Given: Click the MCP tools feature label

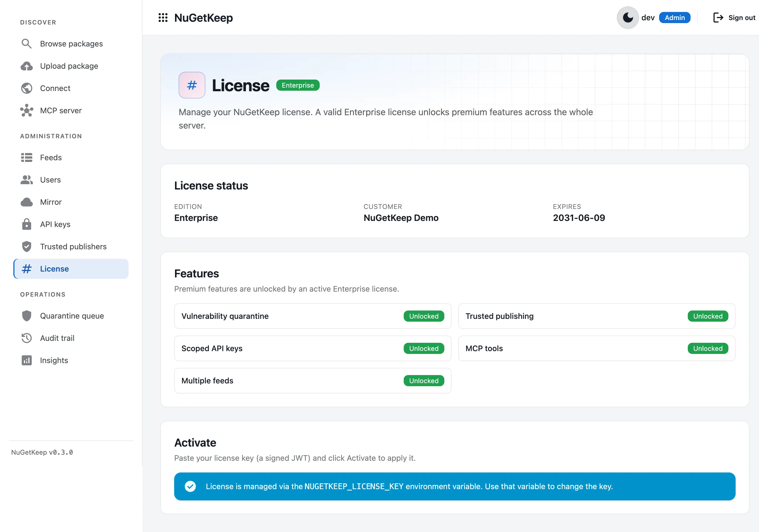Looking at the screenshot, I should click(x=484, y=348).
